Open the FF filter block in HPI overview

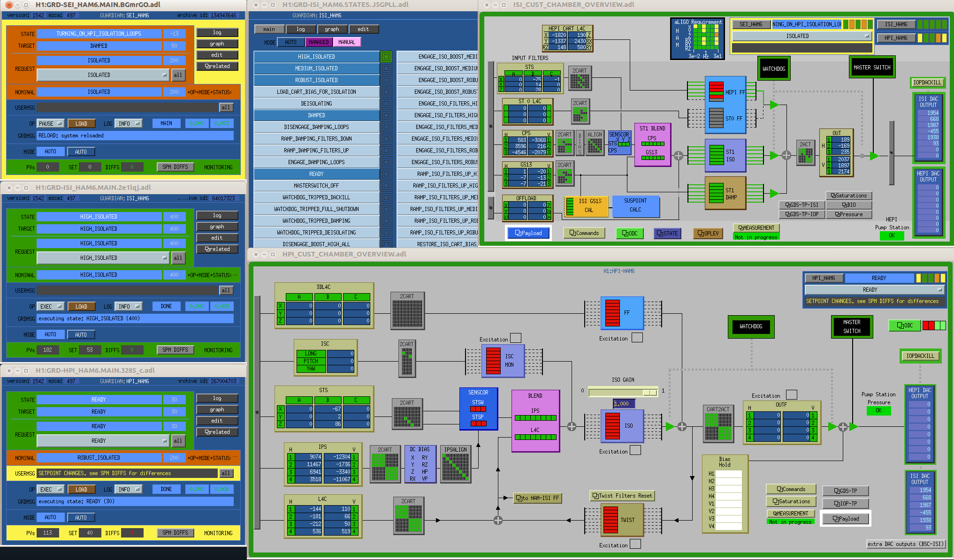[x=622, y=313]
